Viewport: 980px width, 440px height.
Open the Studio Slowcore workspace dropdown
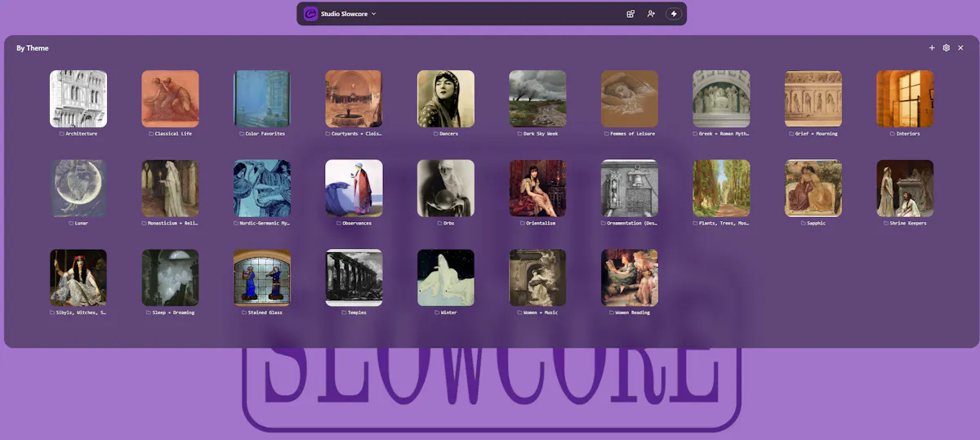coord(349,14)
